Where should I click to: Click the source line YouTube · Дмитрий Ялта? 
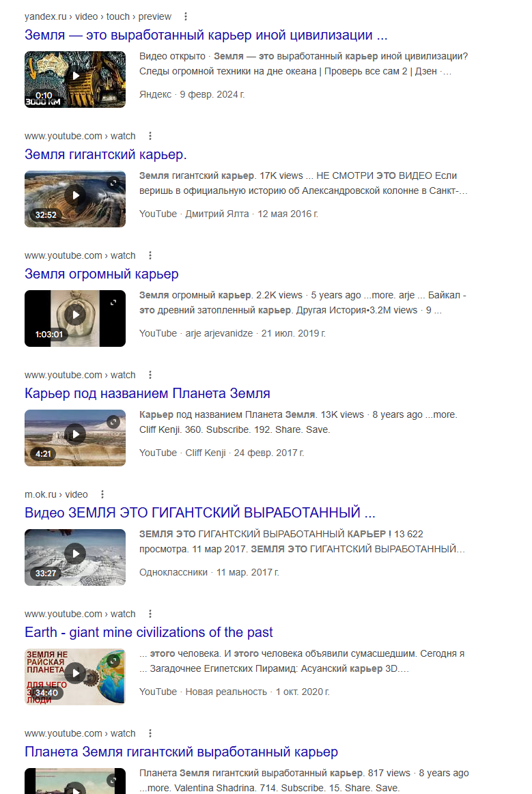229,214
